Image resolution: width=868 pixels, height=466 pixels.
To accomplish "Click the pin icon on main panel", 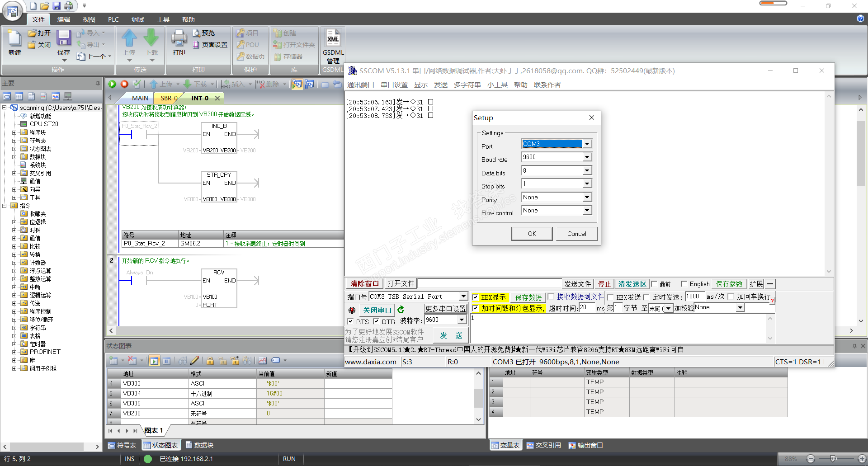I will [98, 83].
